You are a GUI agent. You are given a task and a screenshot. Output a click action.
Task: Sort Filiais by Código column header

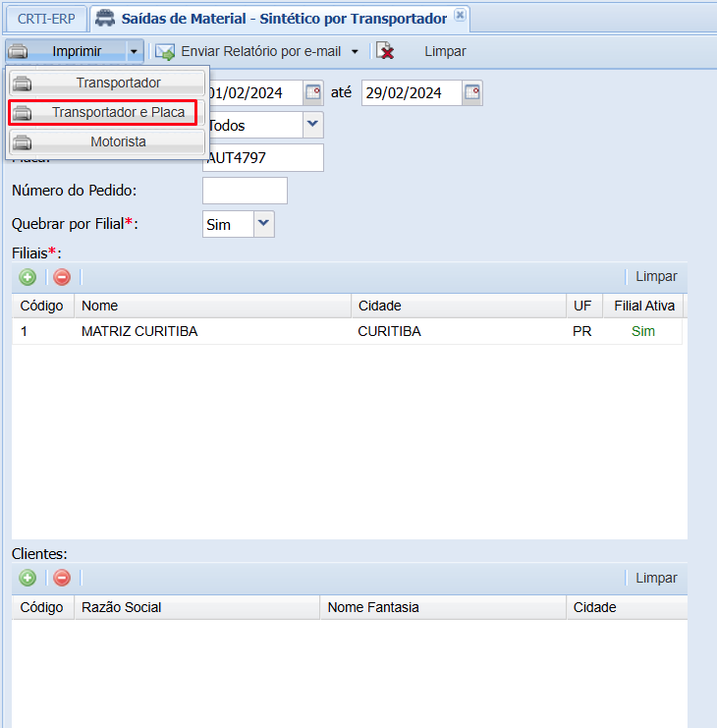pos(42,306)
